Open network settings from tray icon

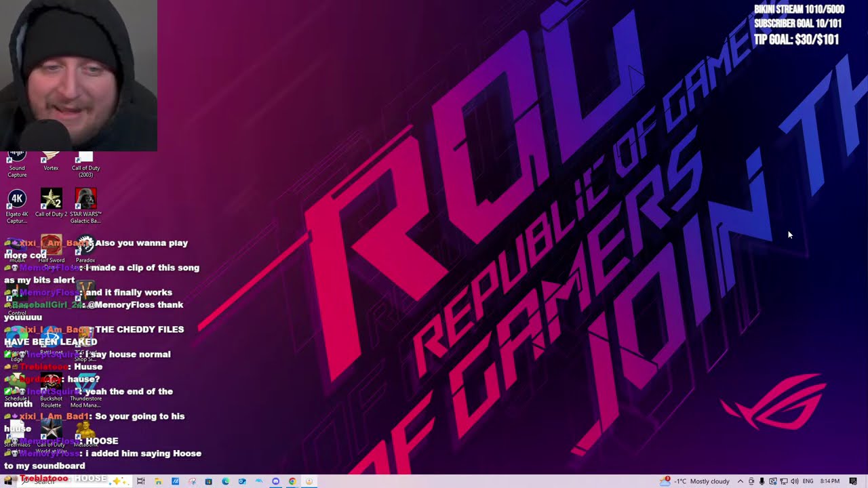[784, 481]
